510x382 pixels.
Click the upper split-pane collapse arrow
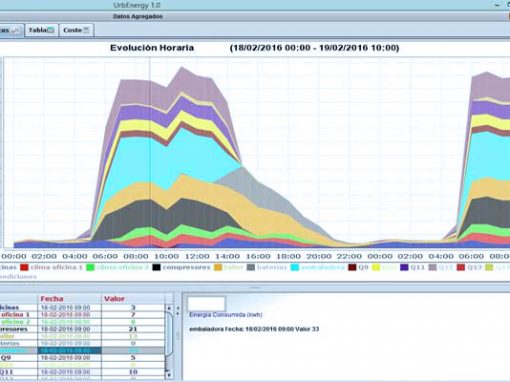point(178,308)
